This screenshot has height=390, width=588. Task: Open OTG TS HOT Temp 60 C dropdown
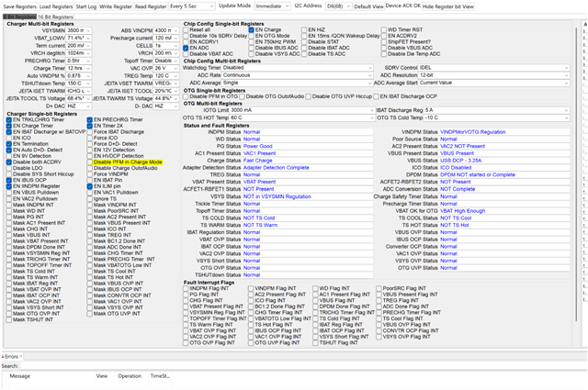(302, 117)
